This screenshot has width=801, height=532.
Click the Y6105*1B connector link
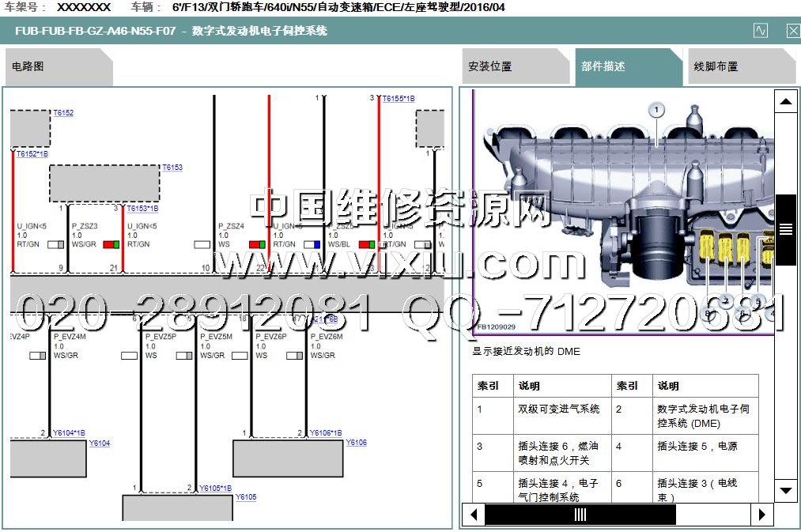coord(215,489)
